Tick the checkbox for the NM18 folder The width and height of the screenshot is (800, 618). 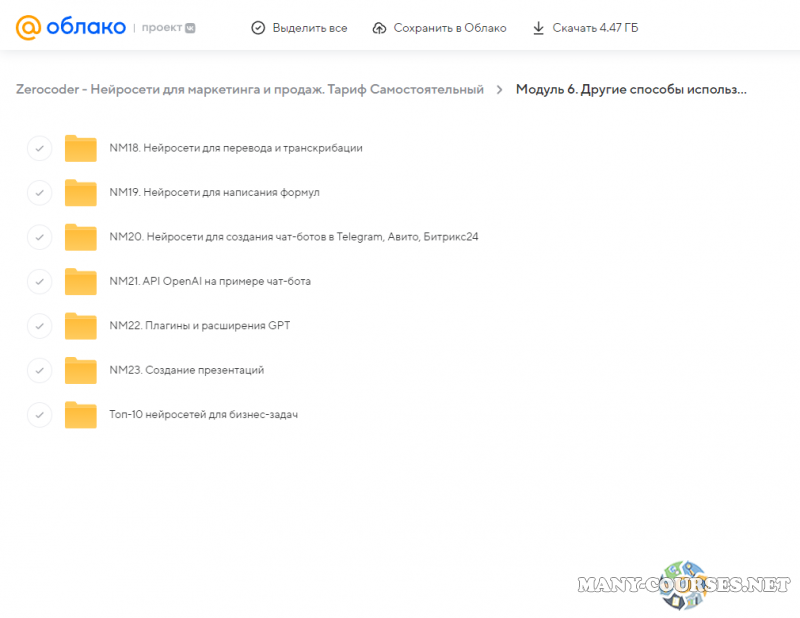(39, 148)
